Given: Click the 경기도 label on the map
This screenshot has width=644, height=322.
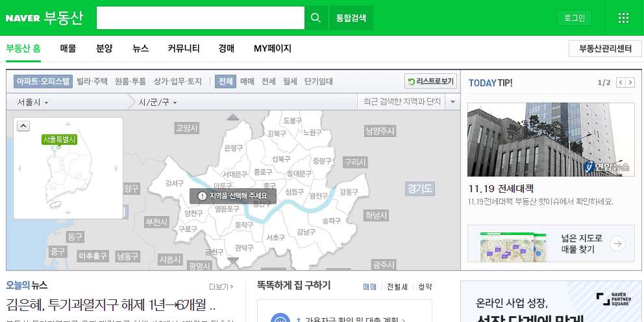Looking at the screenshot, I should pos(420,188).
